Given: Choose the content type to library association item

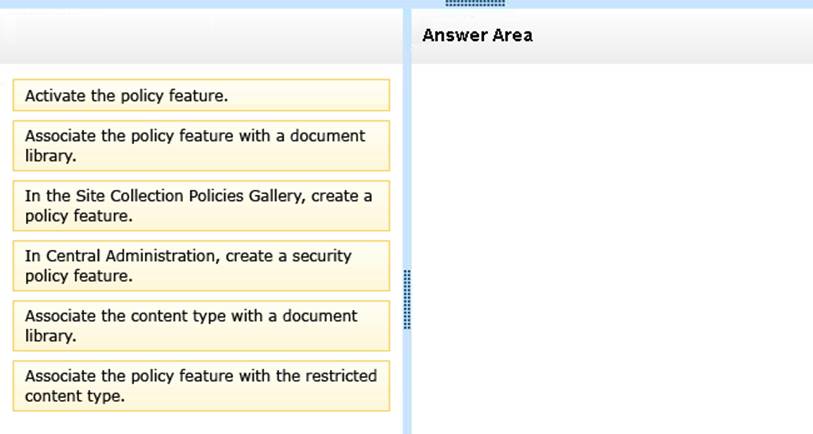Looking at the screenshot, I should coord(201,326).
